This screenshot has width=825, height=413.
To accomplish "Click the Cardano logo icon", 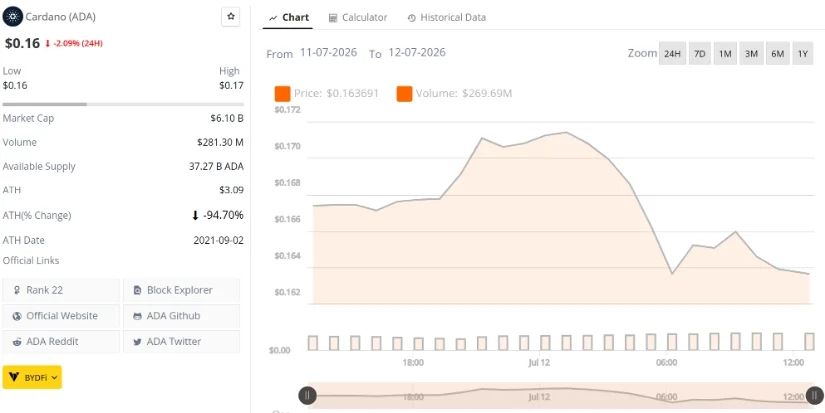I will tap(13, 17).
